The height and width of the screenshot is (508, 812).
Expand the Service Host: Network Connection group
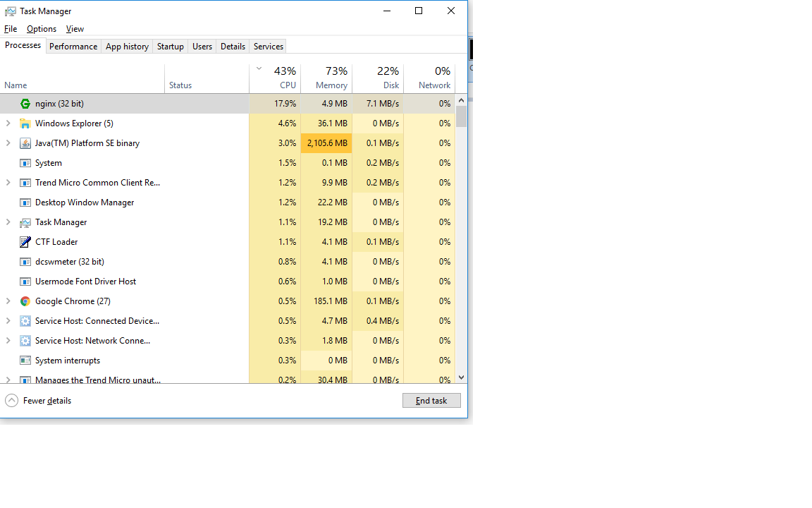(x=9, y=340)
